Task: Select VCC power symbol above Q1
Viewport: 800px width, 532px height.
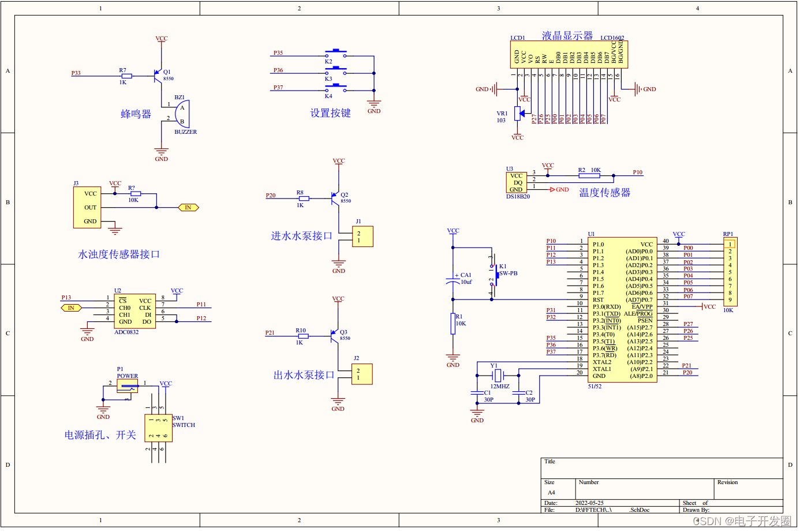Action: (x=162, y=39)
